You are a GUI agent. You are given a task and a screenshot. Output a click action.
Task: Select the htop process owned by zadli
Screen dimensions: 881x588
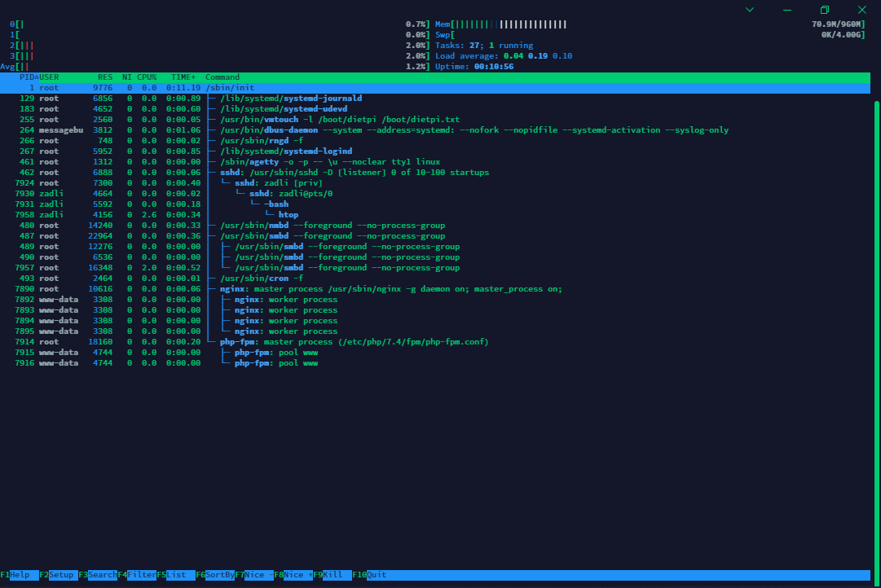point(435,214)
